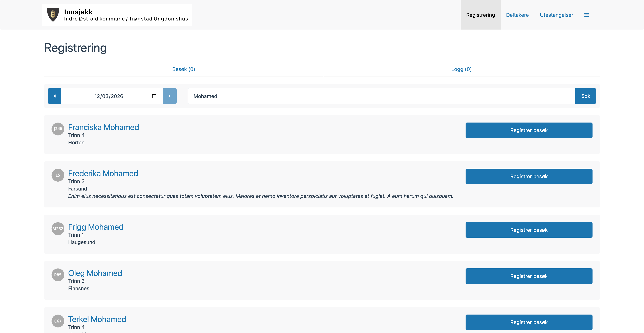Open the hamburger menu icon
Image resolution: width=644 pixels, height=333 pixels.
click(x=586, y=15)
